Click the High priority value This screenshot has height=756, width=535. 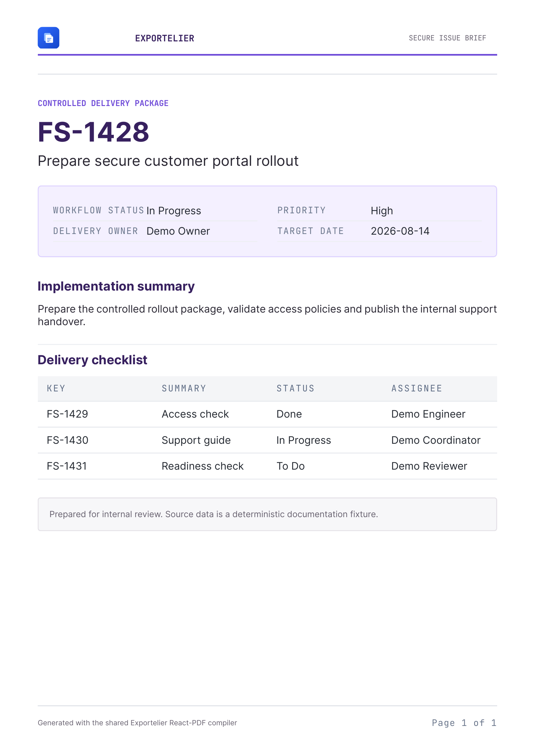coord(381,211)
